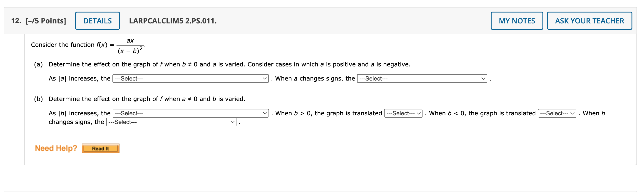Open the 'changes signs' dropdown in part b
This screenshot has height=192, width=644.
pos(171,122)
